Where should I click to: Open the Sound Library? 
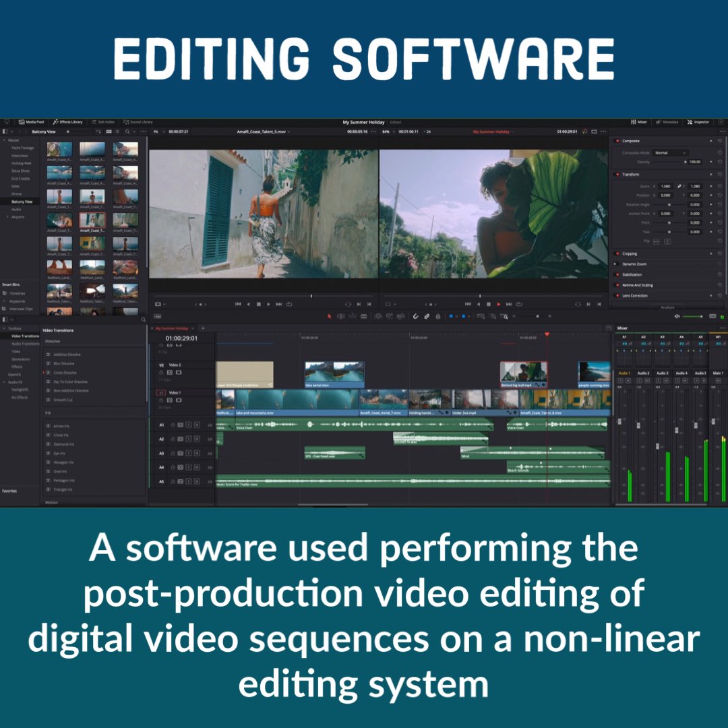(142, 123)
